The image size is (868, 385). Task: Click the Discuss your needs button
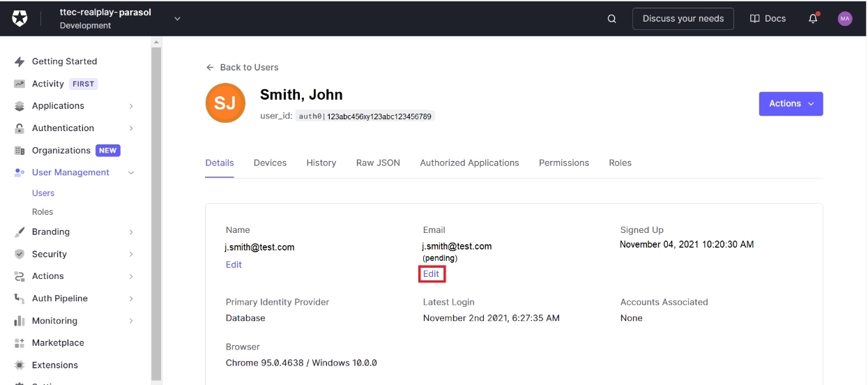coord(683,19)
